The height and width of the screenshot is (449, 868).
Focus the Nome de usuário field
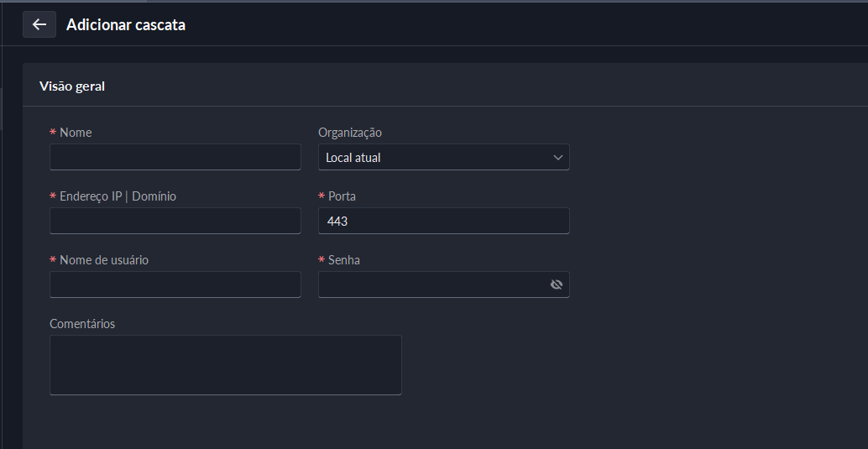coord(175,285)
